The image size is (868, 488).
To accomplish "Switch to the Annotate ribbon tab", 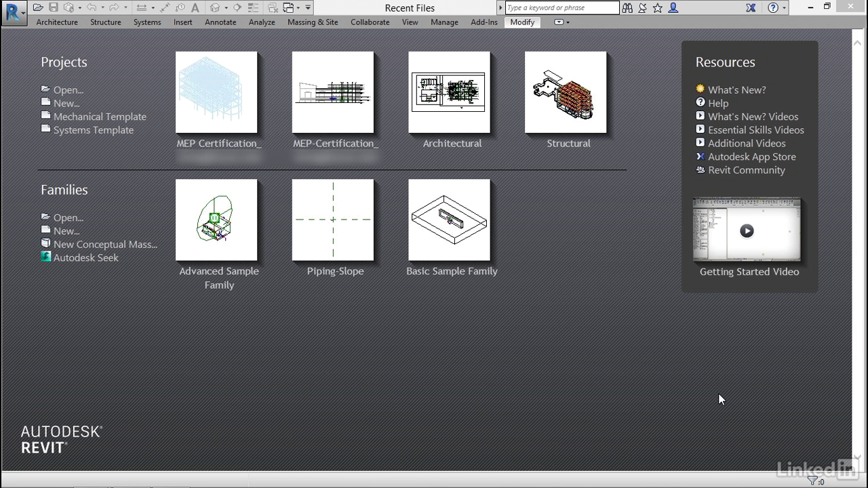I will (x=220, y=22).
